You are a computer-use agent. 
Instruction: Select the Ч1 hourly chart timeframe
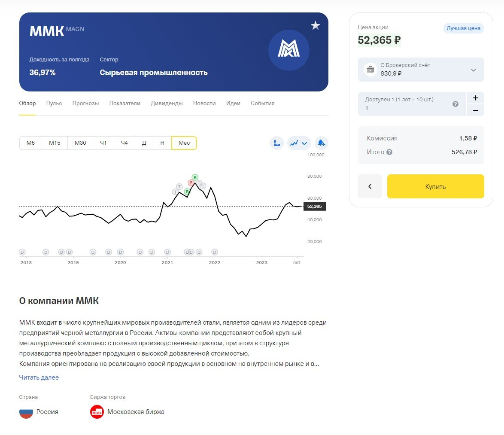point(103,143)
